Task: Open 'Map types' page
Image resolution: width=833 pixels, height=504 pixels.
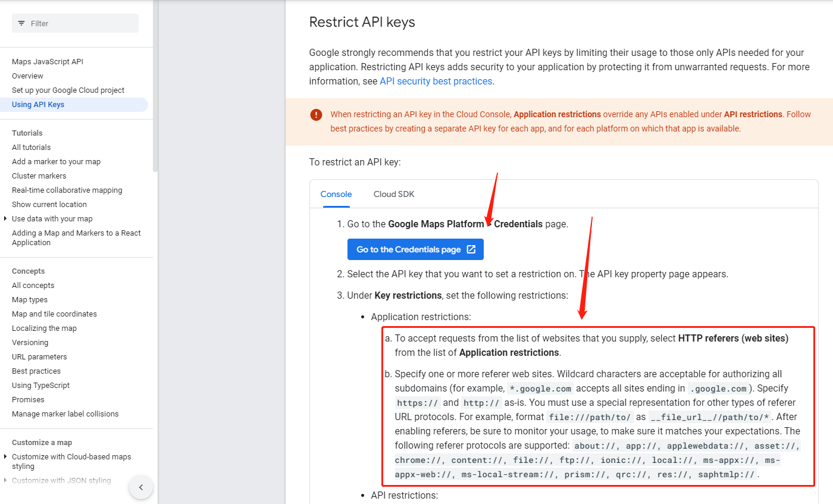Action: [x=30, y=299]
